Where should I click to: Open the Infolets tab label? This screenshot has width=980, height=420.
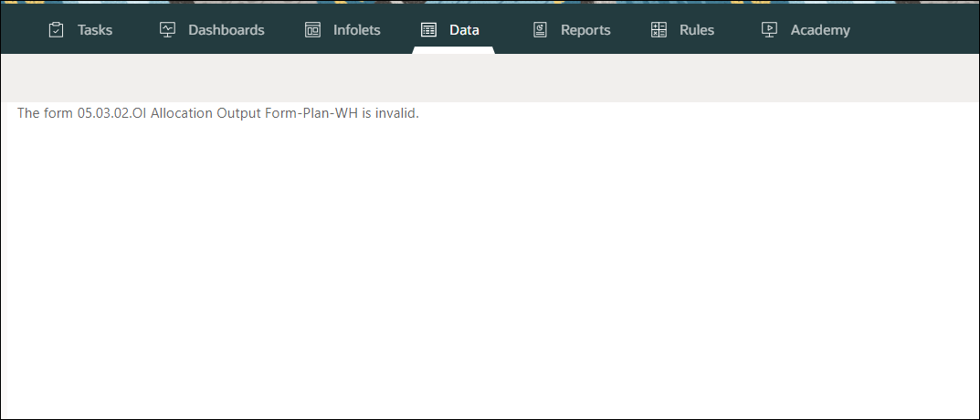click(357, 30)
